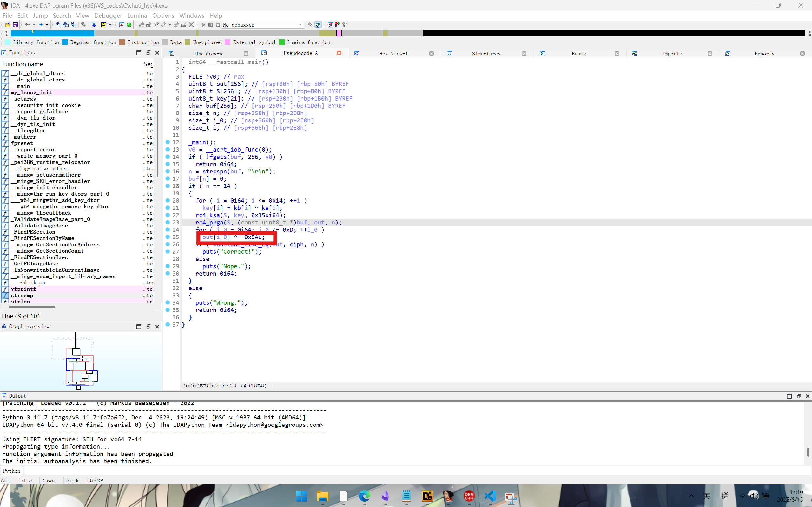Switch to the Hex View-1 tab

(x=393, y=54)
